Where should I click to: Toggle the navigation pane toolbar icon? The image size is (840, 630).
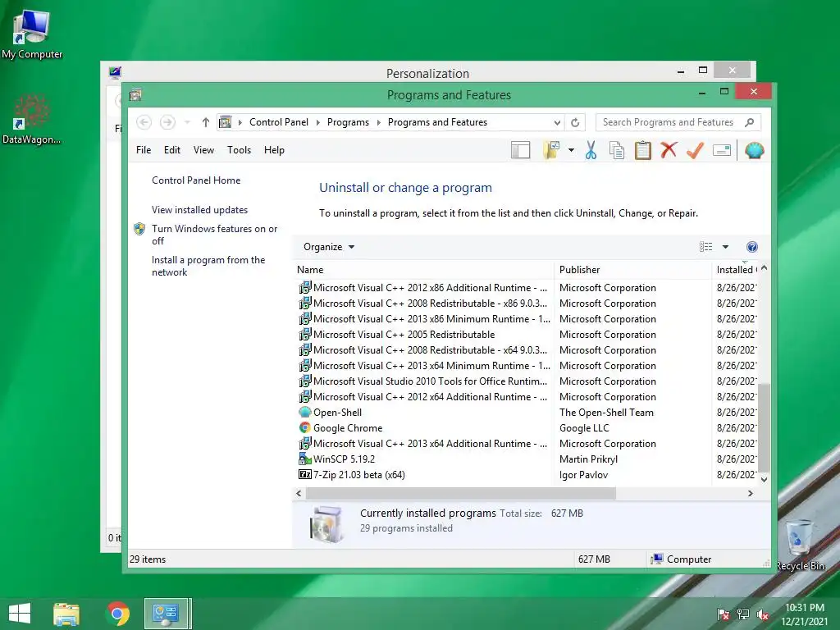tap(520, 151)
